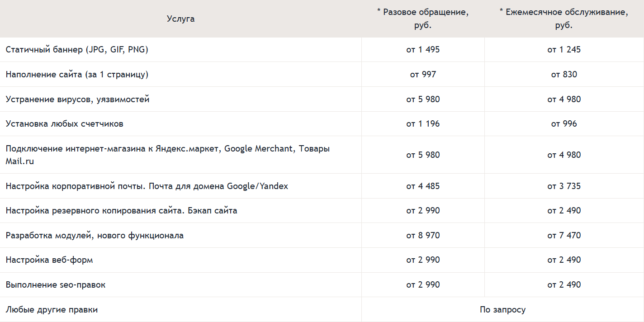The width and height of the screenshot is (644, 322).
Task: Click the Разовое обращение column header
Action: tap(422, 19)
